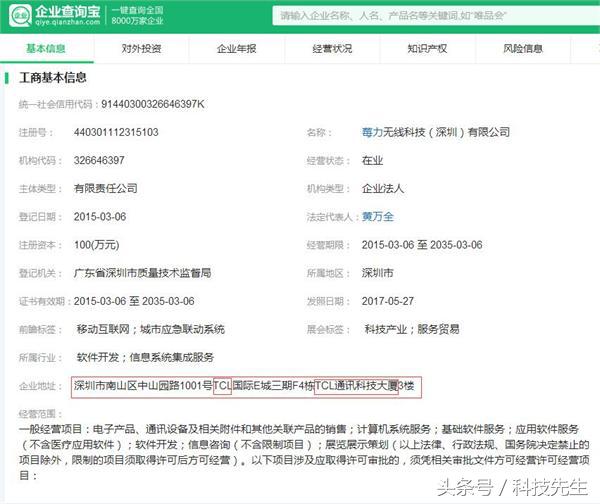Screen dimensions: 600x504
Task: Open legal representative link 黄万全
Action: click(x=377, y=217)
